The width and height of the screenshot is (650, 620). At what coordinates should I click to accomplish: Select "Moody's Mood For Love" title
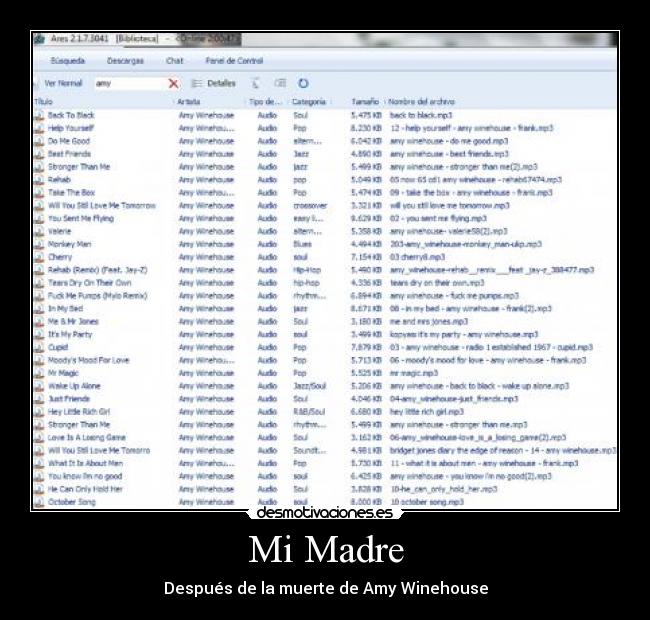click(88, 361)
